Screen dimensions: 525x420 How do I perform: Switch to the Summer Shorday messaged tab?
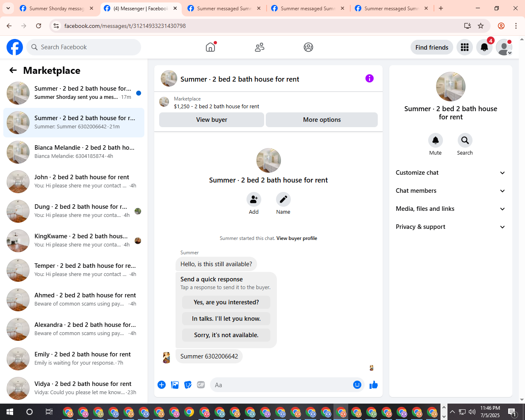pyautogui.click(x=57, y=8)
